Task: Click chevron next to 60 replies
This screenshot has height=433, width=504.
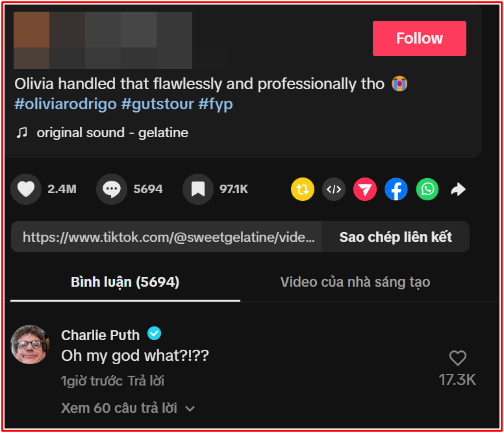Action: 190,408
